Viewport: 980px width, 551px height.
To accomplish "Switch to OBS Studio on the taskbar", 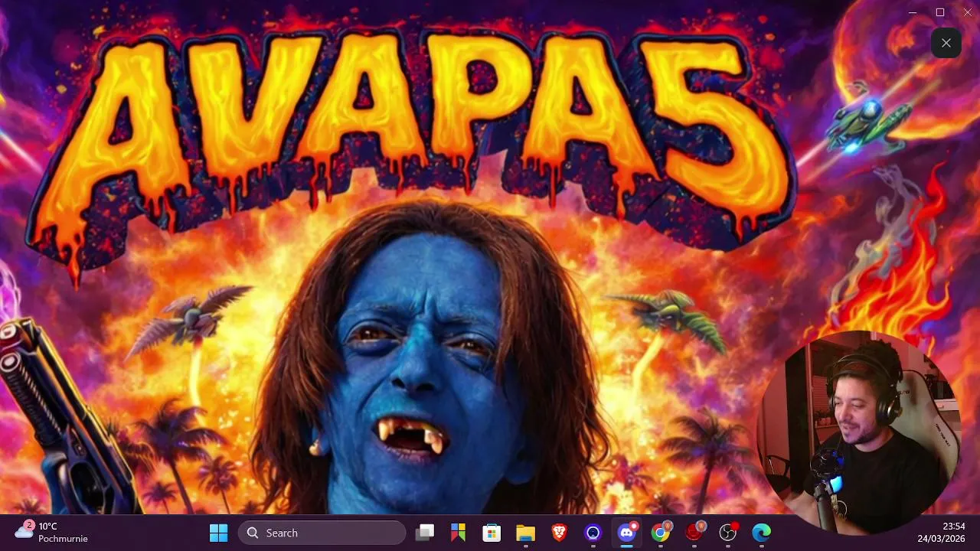I will pyautogui.click(x=728, y=533).
